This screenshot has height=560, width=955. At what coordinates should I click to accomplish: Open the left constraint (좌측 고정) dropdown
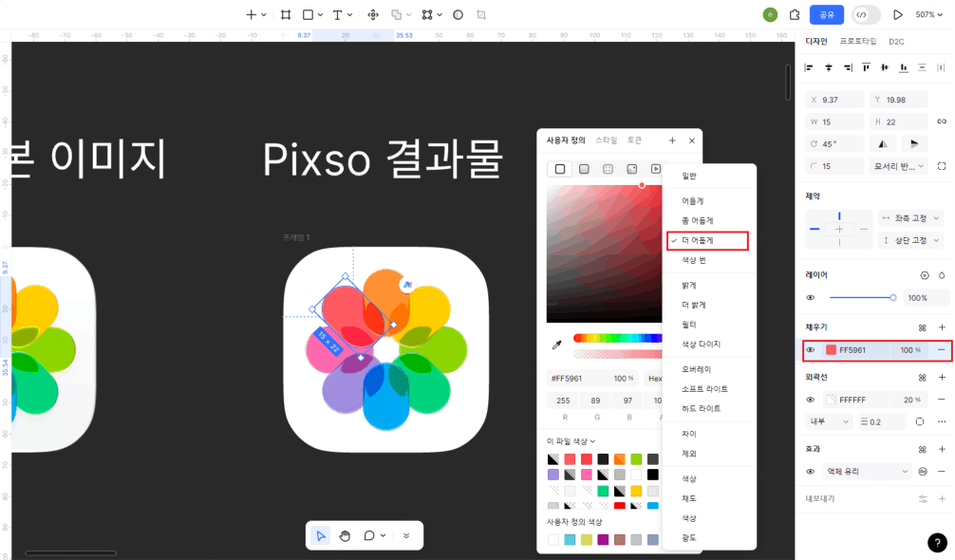point(910,218)
